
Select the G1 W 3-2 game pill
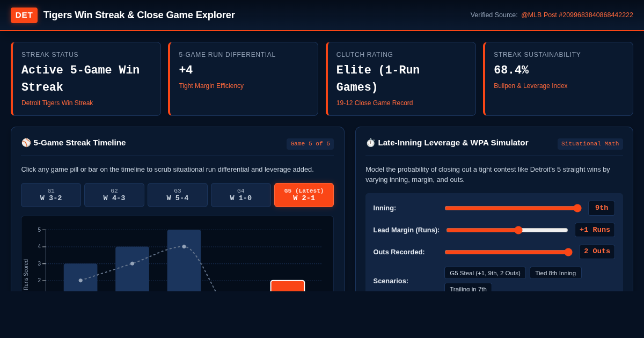(x=51, y=195)
